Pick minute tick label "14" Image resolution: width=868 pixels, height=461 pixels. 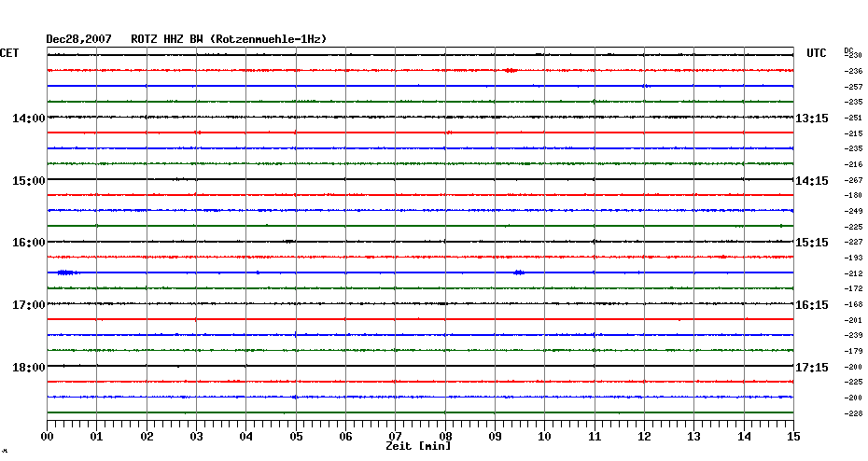point(744,437)
